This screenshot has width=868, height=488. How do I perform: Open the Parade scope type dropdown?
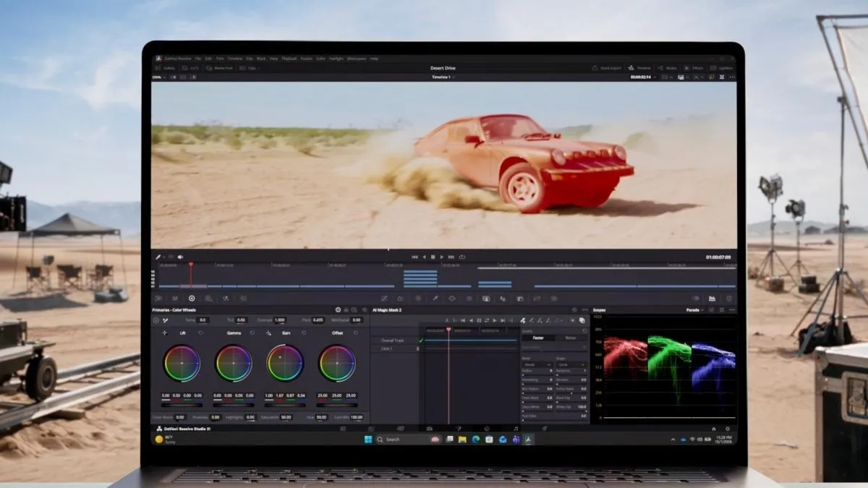tap(694, 309)
